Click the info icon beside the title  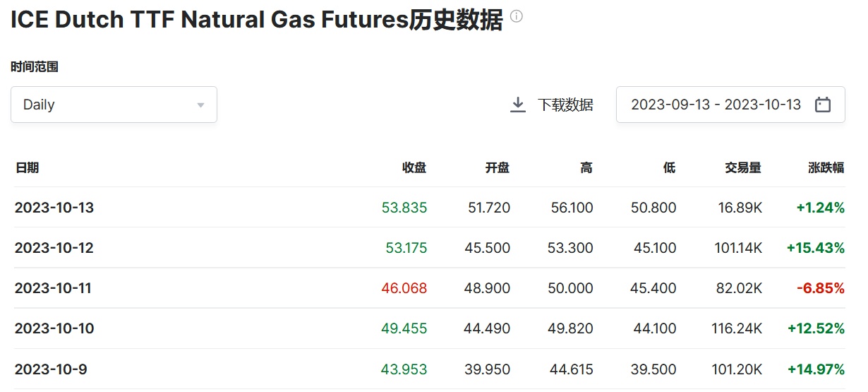tap(517, 16)
